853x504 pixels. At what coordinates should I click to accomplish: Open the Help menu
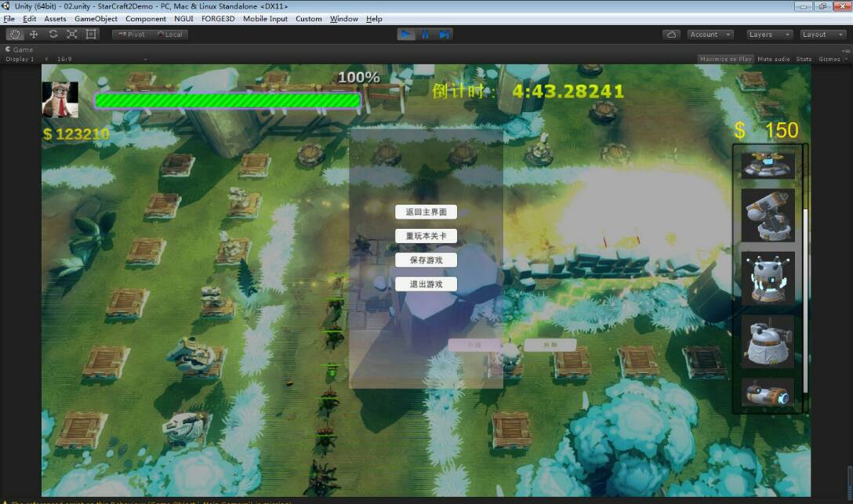[374, 19]
